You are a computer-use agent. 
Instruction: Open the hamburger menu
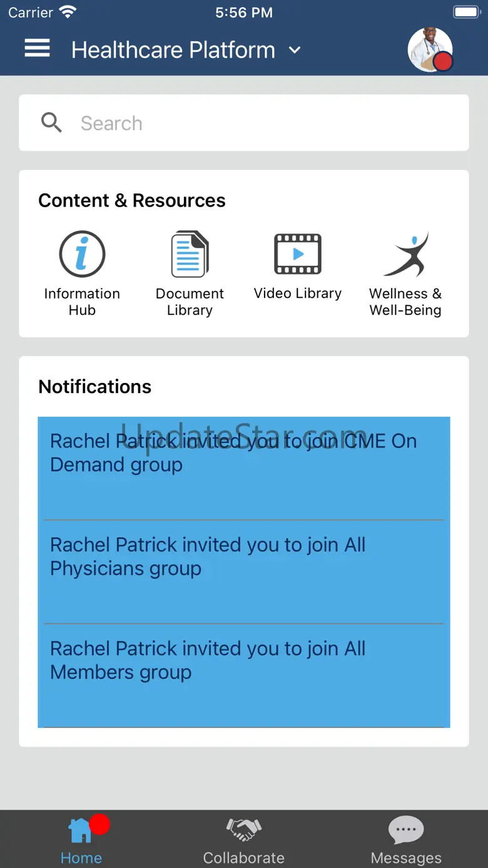click(x=37, y=49)
